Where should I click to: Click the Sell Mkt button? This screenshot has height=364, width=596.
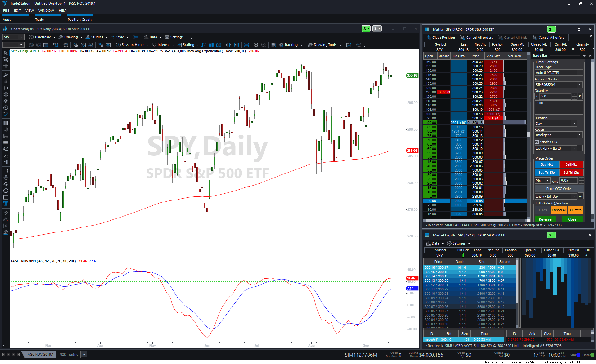coord(571,164)
